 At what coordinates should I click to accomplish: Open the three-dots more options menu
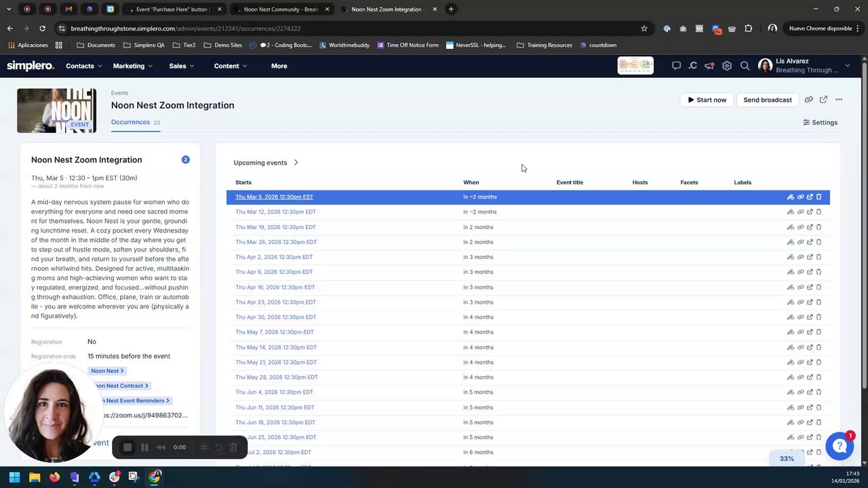pos(839,100)
